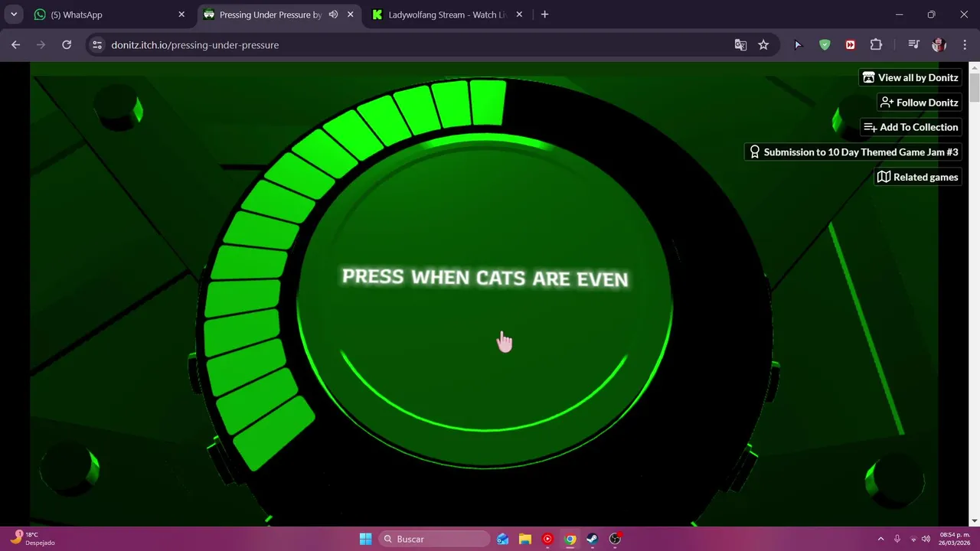Open the 10 Day Themed Game Jam submission link
980x551 pixels.
[x=853, y=152]
